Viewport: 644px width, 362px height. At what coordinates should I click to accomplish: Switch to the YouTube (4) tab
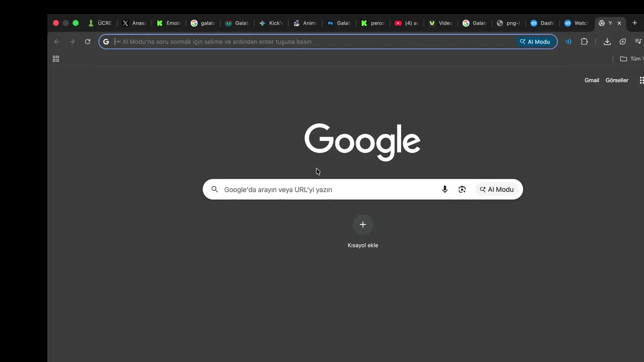coord(407,23)
